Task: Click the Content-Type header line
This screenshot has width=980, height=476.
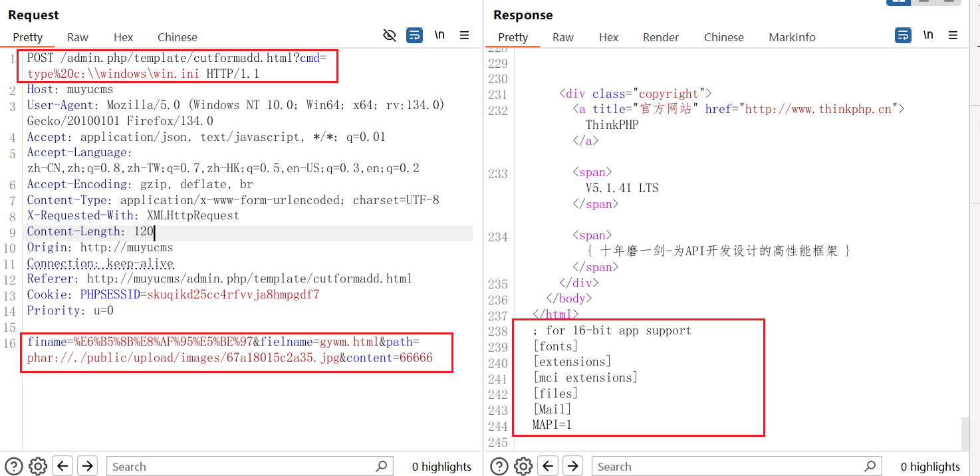Action: (233, 200)
